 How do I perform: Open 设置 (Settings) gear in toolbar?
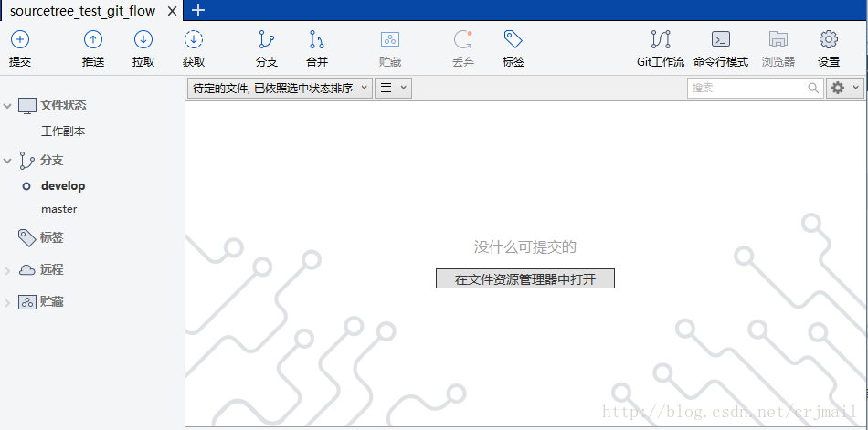pyautogui.click(x=829, y=39)
